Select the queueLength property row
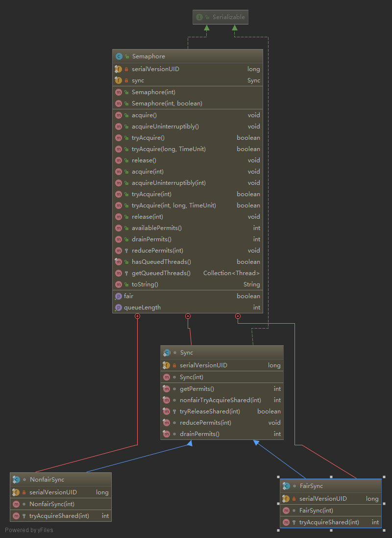Screen dimensions: 392x538 (188, 307)
